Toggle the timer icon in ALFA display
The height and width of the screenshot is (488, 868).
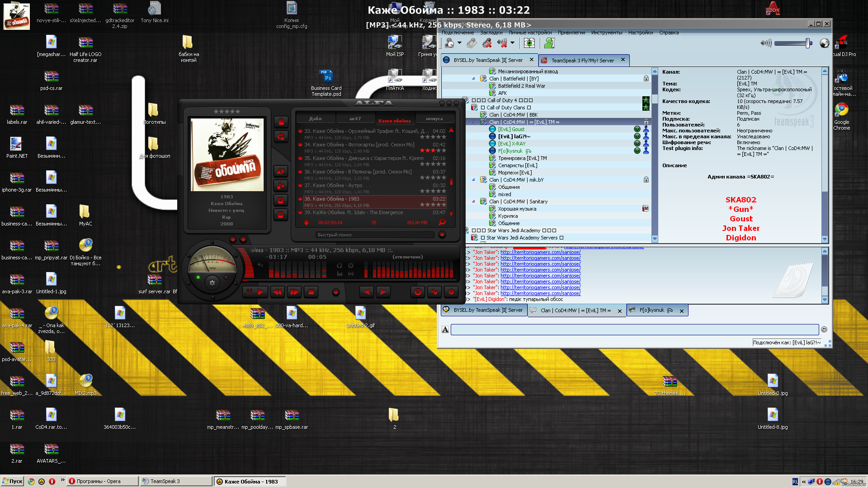[351, 265]
